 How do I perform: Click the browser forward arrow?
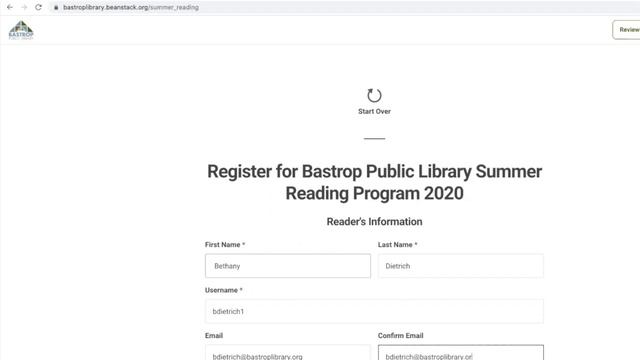(24, 7)
